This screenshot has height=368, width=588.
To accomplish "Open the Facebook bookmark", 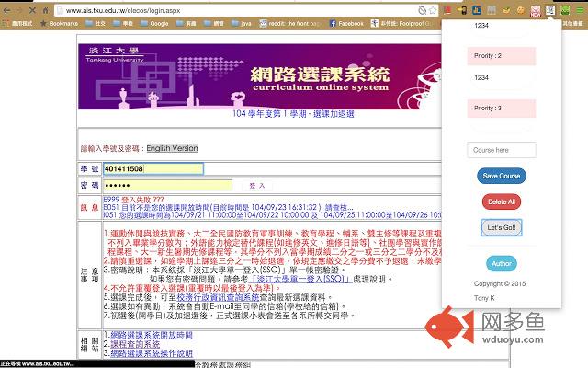I will [x=346, y=23].
